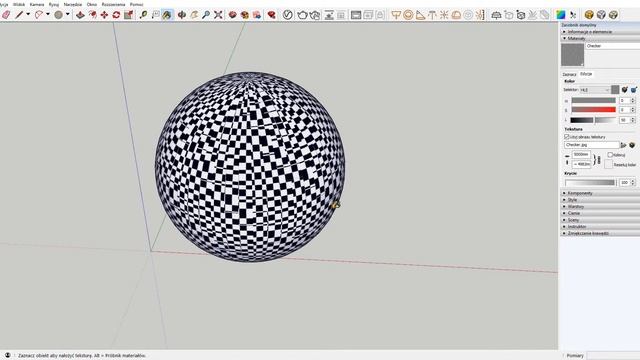This screenshot has width=640, height=360.
Task: Expand the Zmiękczanie krawędzi panel
Action: coord(600,233)
